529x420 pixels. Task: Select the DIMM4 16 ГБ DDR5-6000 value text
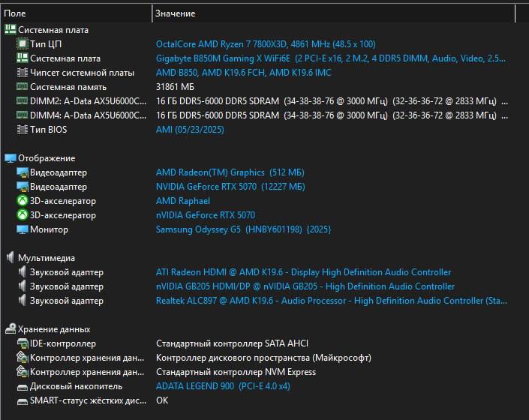click(332, 115)
